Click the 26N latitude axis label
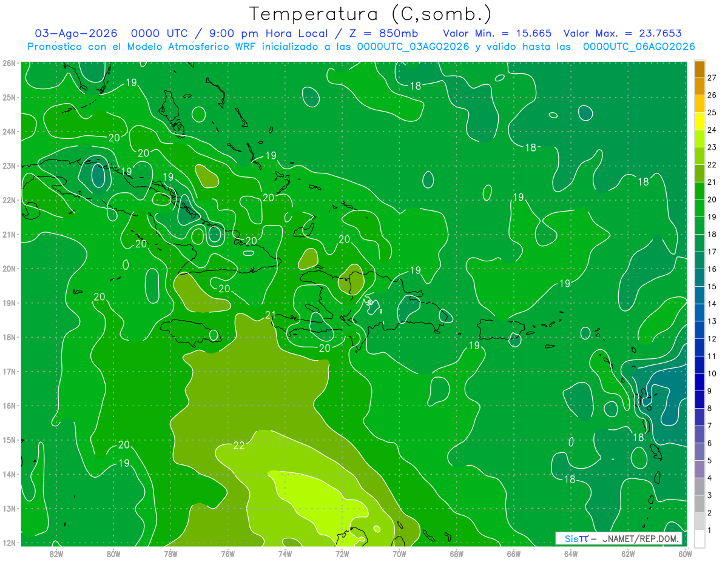 (x=8, y=63)
